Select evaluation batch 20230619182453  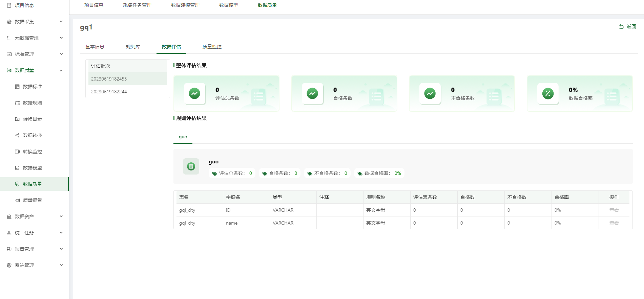[x=128, y=79]
